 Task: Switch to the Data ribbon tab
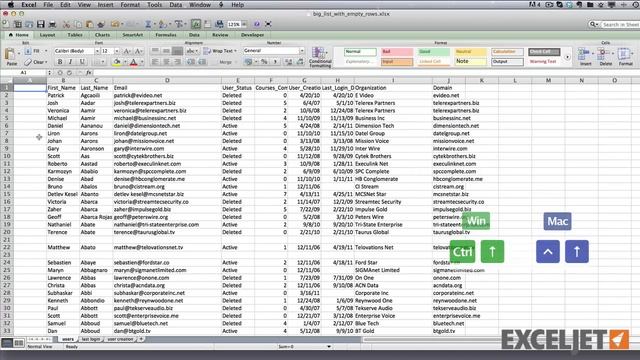[x=194, y=35]
